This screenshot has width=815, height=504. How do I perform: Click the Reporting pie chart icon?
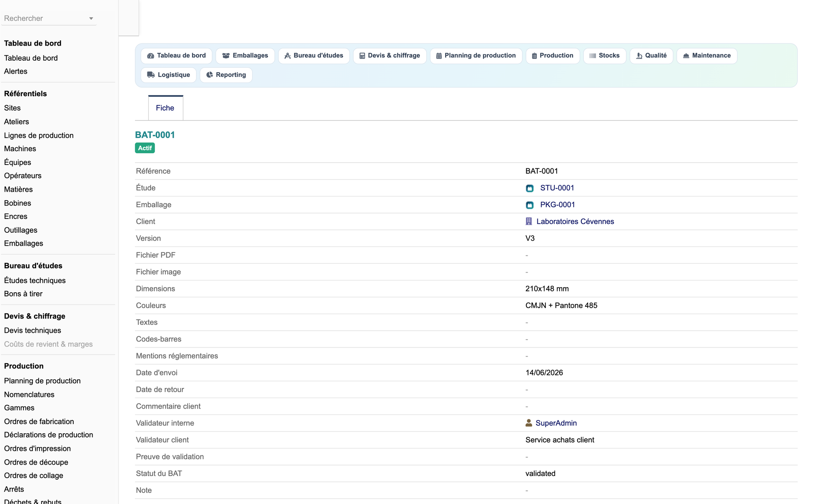click(209, 75)
